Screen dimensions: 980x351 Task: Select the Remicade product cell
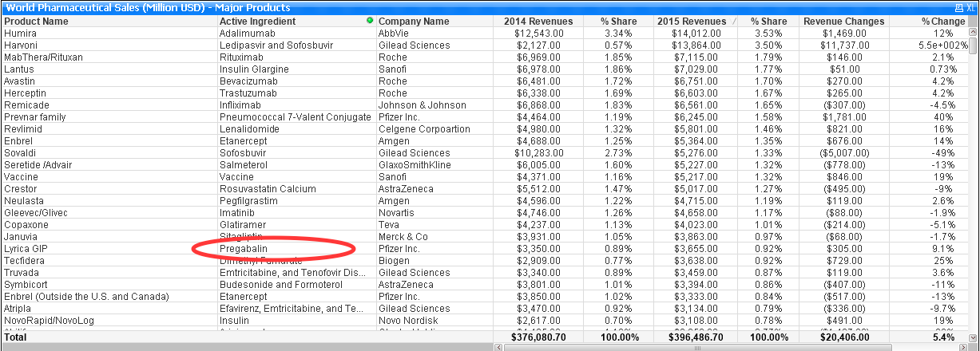tap(109, 105)
